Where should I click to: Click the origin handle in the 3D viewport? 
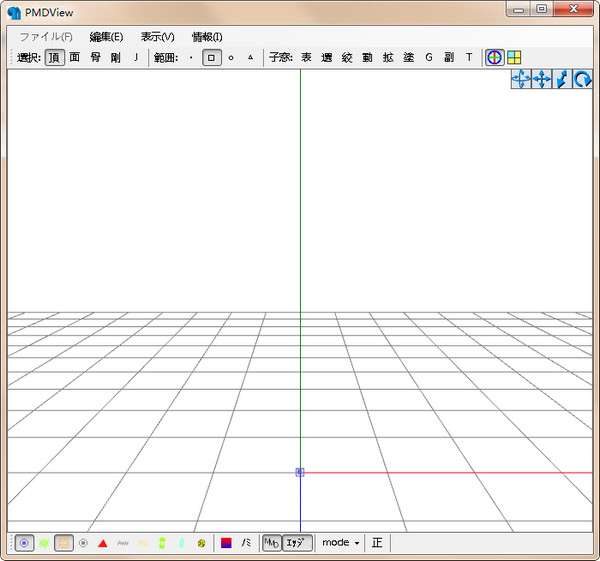pos(300,472)
